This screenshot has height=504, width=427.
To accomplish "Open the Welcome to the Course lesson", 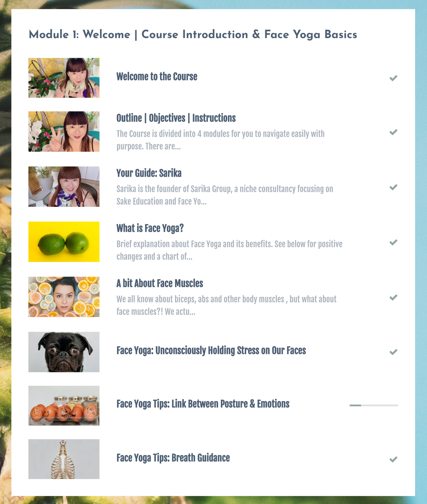I will pos(157,77).
